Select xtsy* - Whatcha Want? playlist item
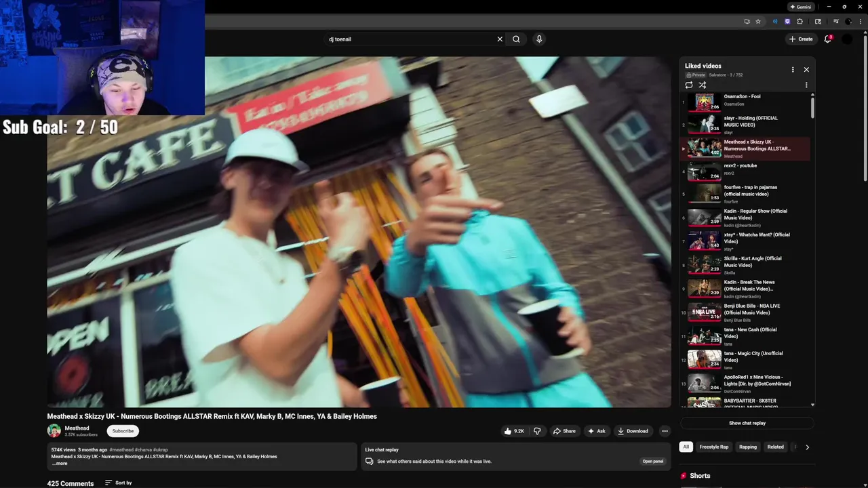 click(x=746, y=241)
